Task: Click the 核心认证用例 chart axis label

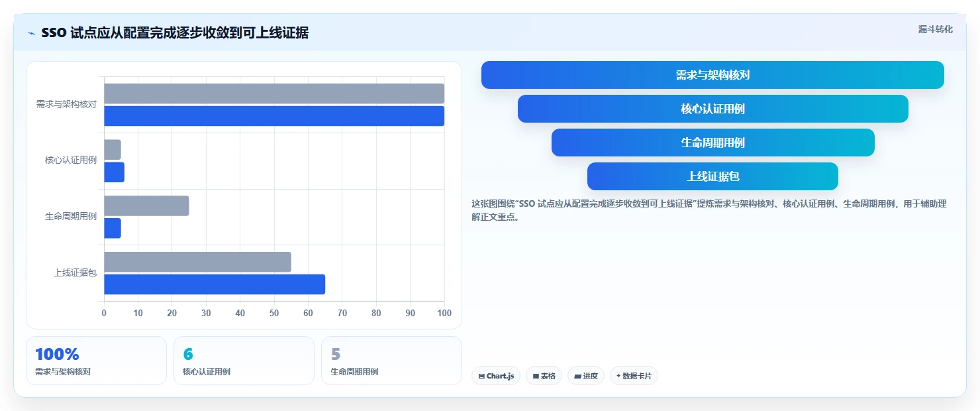Action: pos(71,160)
